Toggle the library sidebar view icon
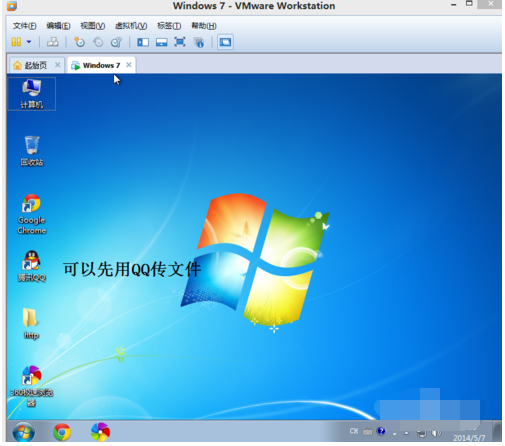Screen dimensions: 505x446 [x=143, y=42]
